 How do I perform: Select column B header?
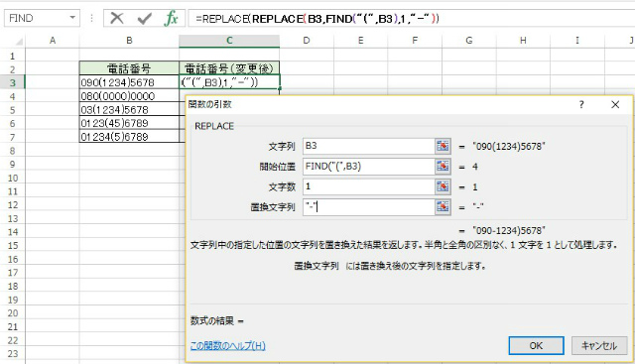pyautogui.click(x=129, y=41)
